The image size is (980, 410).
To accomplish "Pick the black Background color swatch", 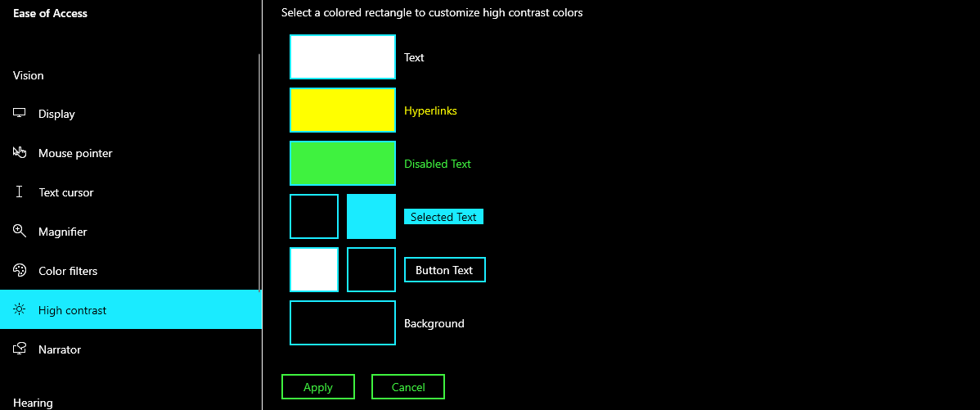I will coord(343,322).
